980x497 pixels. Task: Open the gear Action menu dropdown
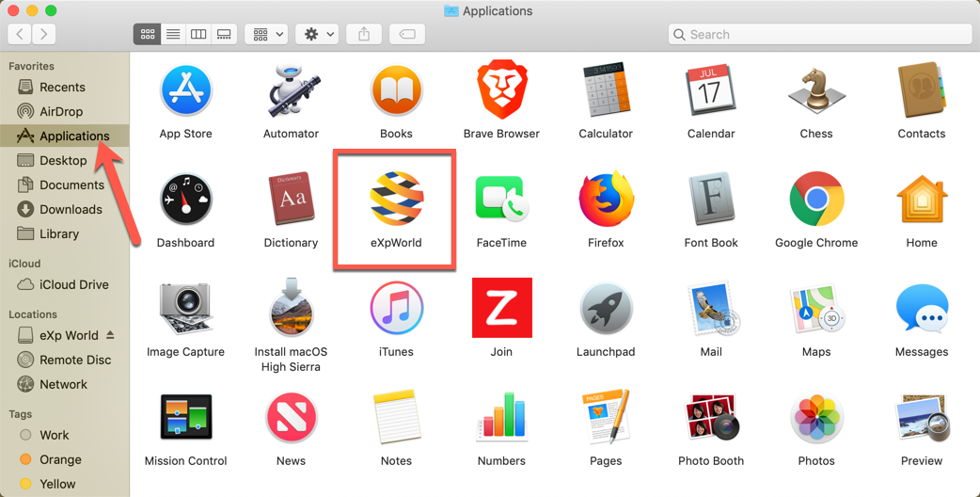[x=317, y=35]
